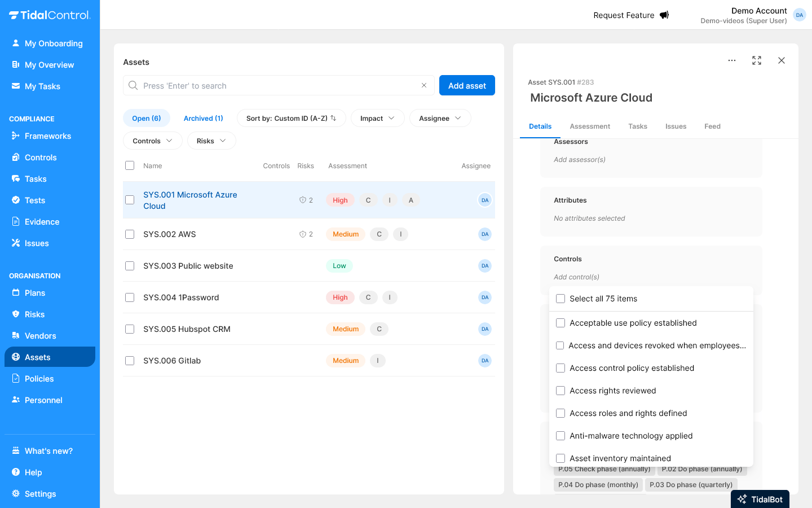Open the three-dot more options menu
812x508 pixels.
tap(731, 60)
